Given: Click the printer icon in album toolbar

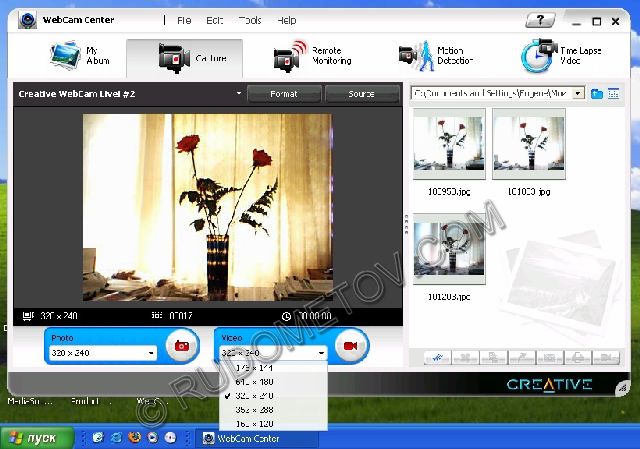Looking at the screenshot, I should (x=578, y=358).
